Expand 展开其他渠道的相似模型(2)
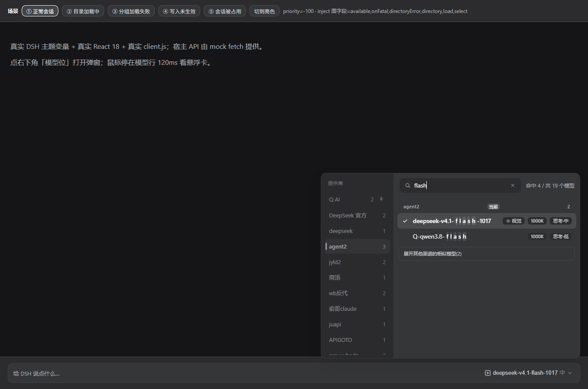The height and width of the screenshot is (389, 588). tap(486, 254)
